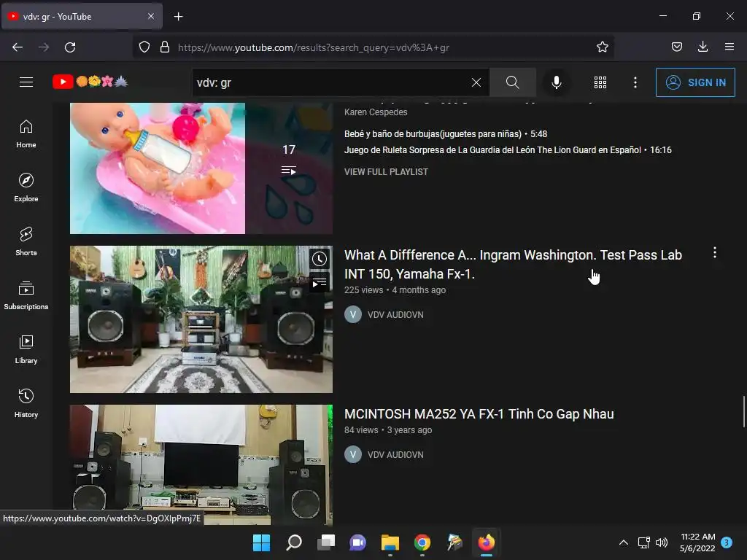Open the YouTube guide hamburger menu

26,82
